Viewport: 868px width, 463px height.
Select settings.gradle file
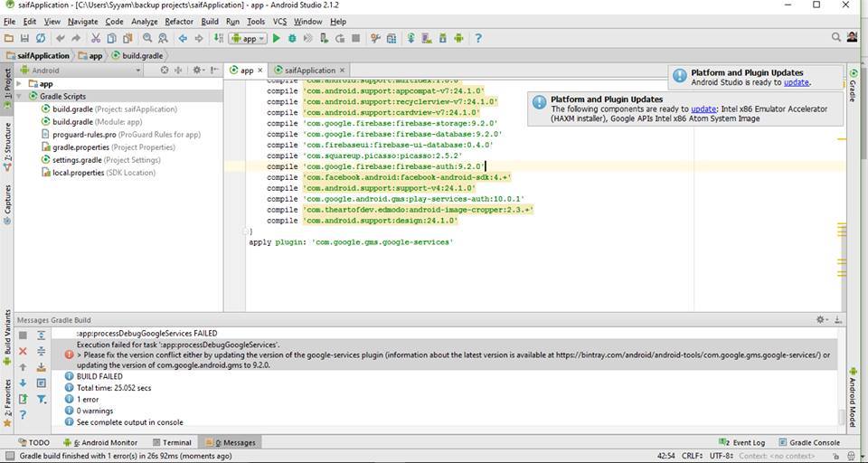coord(101,160)
